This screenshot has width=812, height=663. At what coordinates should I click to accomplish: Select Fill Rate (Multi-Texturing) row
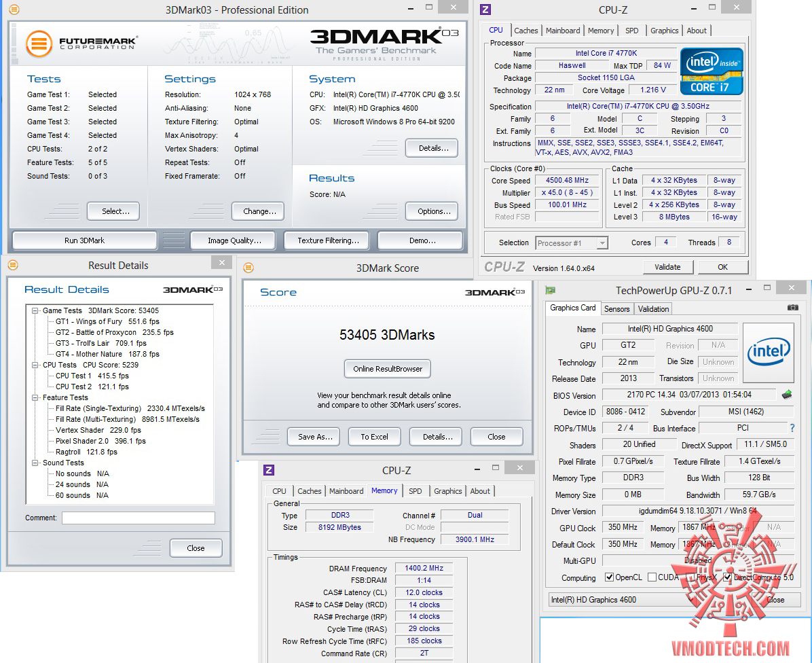pyautogui.click(x=128, y=420)
